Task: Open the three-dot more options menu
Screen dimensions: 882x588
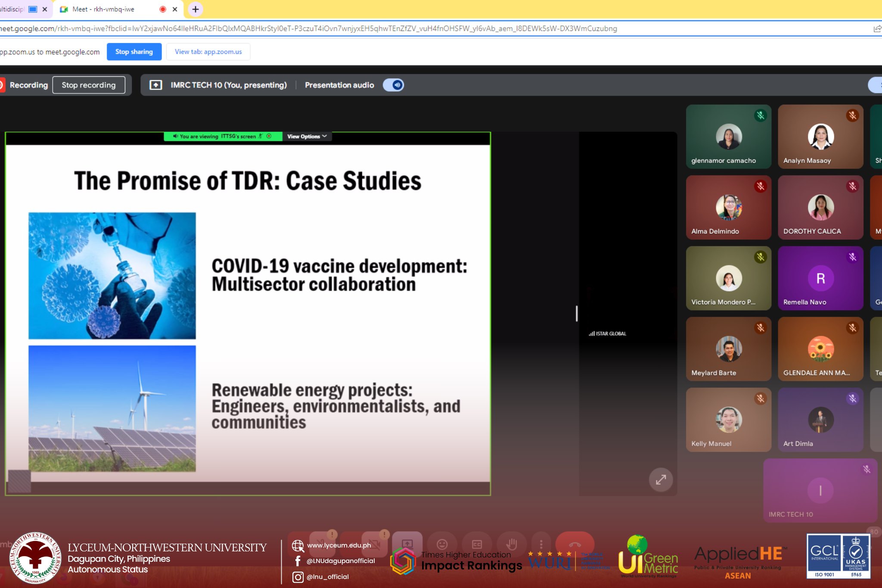Action: pyautogui.click(x=541, y=544)
